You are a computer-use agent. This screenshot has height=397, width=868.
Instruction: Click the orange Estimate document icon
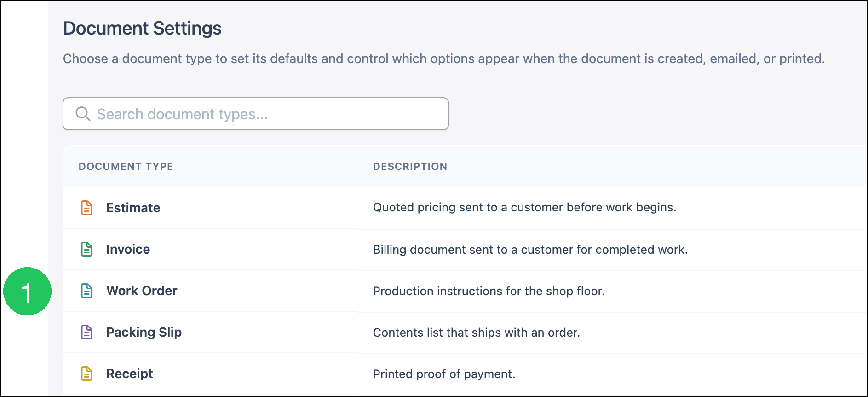tap(86, 208)
